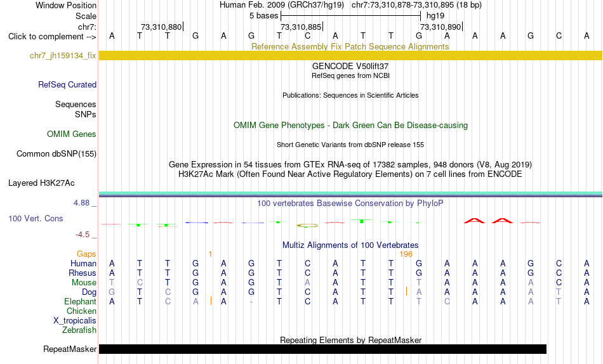Click the PhyloP basewise conservation title
This screenshot has height=364, width=603.
[x=350, y=204]
